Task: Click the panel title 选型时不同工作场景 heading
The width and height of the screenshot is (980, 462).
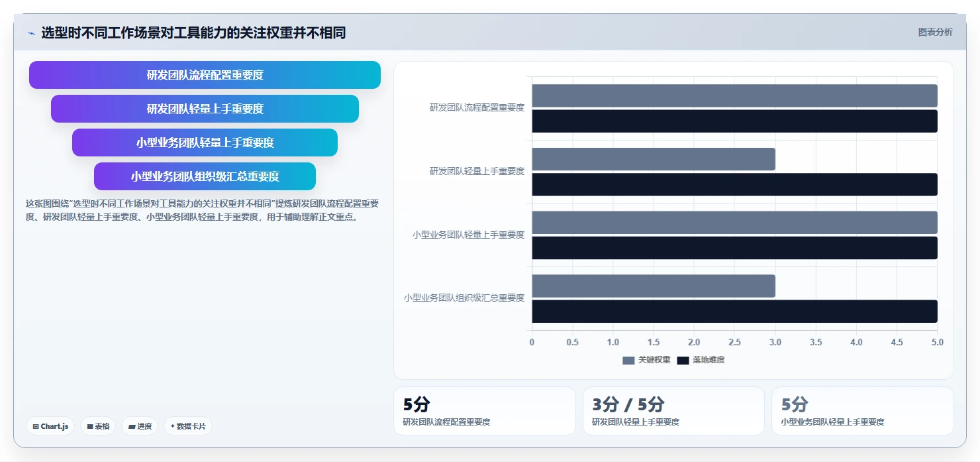Action: click(193, 32)
